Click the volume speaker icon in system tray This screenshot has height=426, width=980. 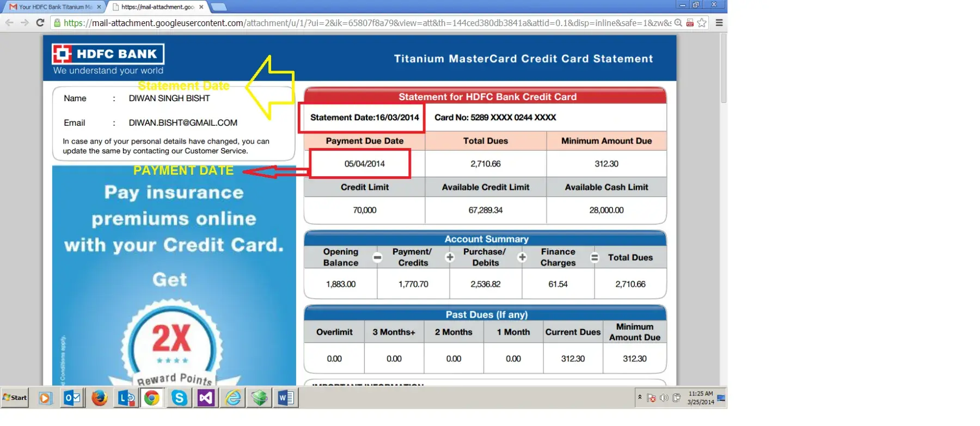(664, 398)
